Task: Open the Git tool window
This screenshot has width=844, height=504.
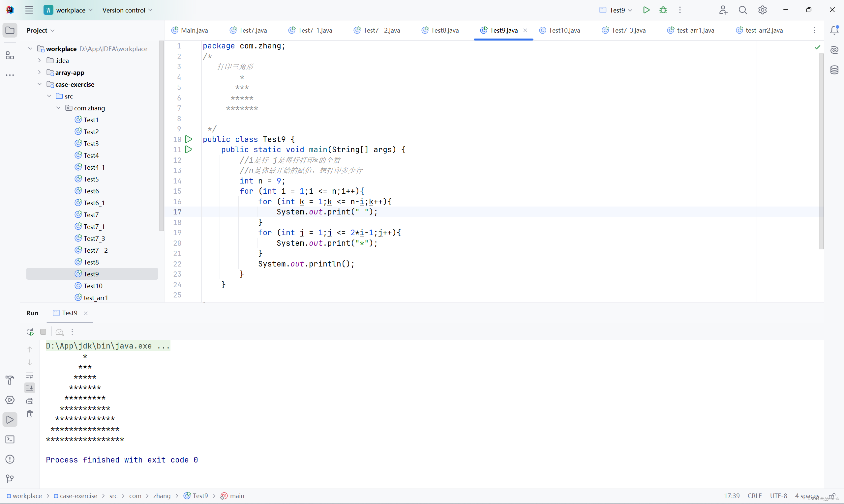Action: pyautogui.click(x=10, y=479)
